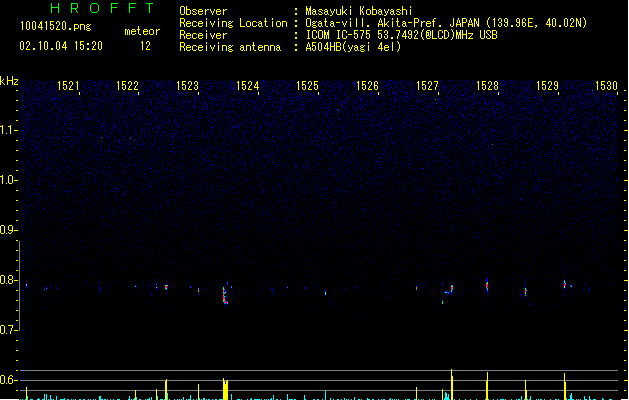Click the 'Receiving Location' label
This screenshot has width=629, height=400.
(x=233, y=23)
